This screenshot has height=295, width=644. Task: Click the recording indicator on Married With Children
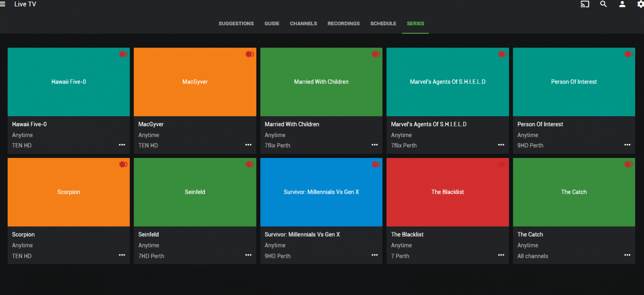click(x=376, y=54)
